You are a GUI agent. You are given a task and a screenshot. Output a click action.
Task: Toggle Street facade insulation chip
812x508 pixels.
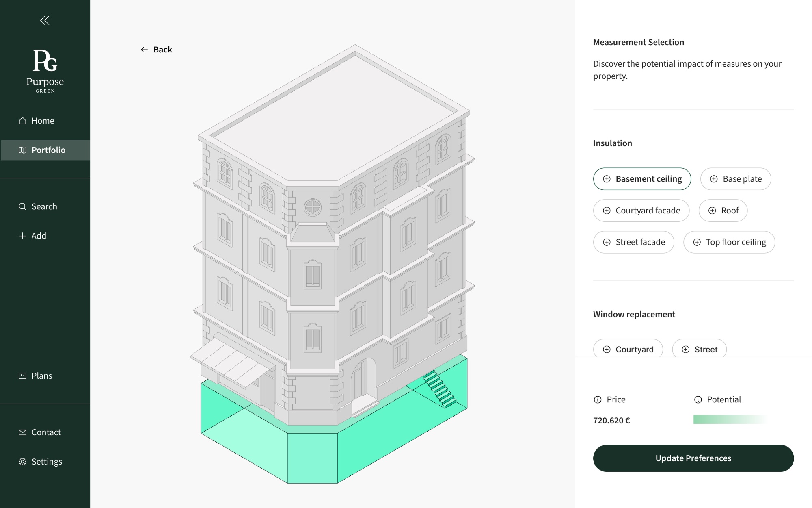634,242
